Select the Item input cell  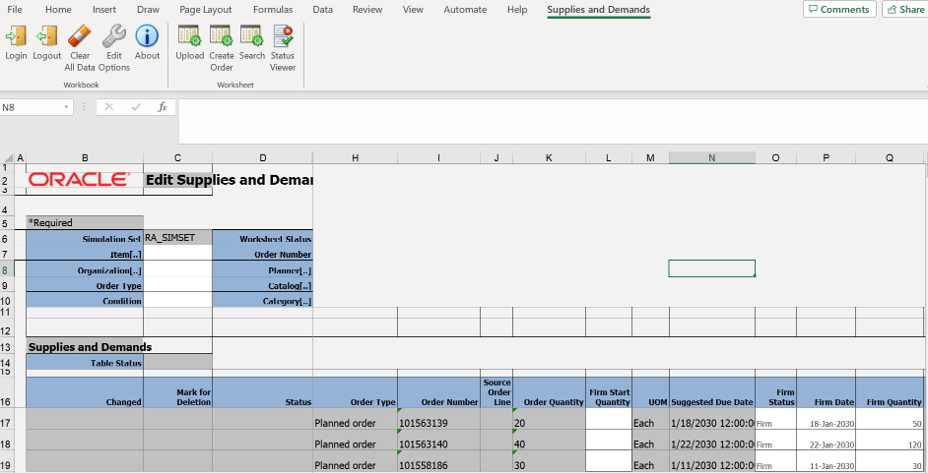178,253
